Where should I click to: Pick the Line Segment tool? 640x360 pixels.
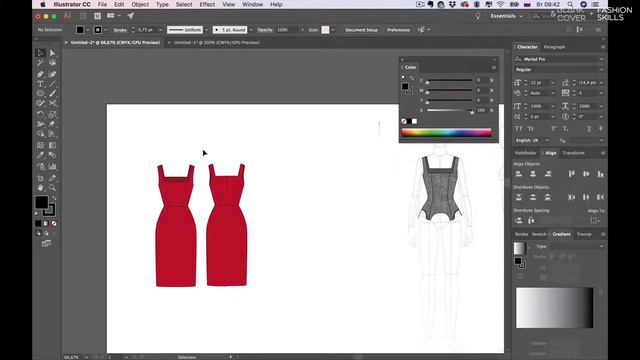52,84
